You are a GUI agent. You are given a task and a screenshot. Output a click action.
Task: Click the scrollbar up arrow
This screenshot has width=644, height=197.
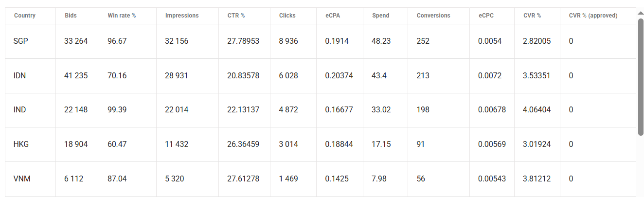pyautogui.click(x=640, y=14)
